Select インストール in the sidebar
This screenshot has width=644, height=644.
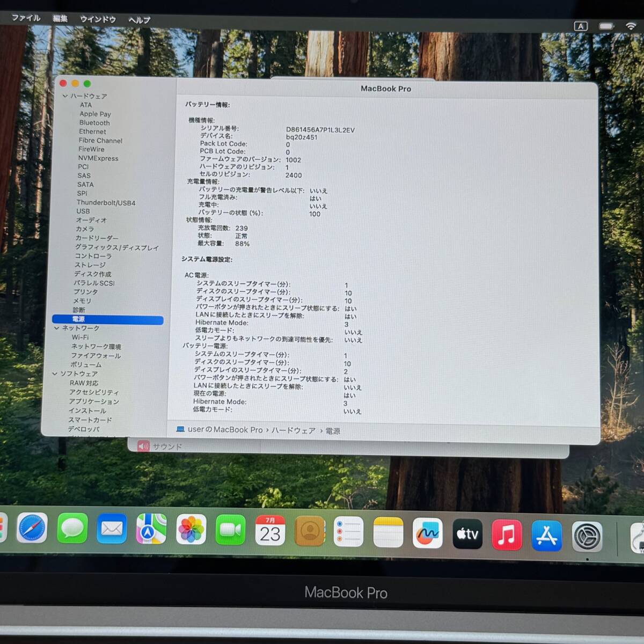click(x=87, y=411)
